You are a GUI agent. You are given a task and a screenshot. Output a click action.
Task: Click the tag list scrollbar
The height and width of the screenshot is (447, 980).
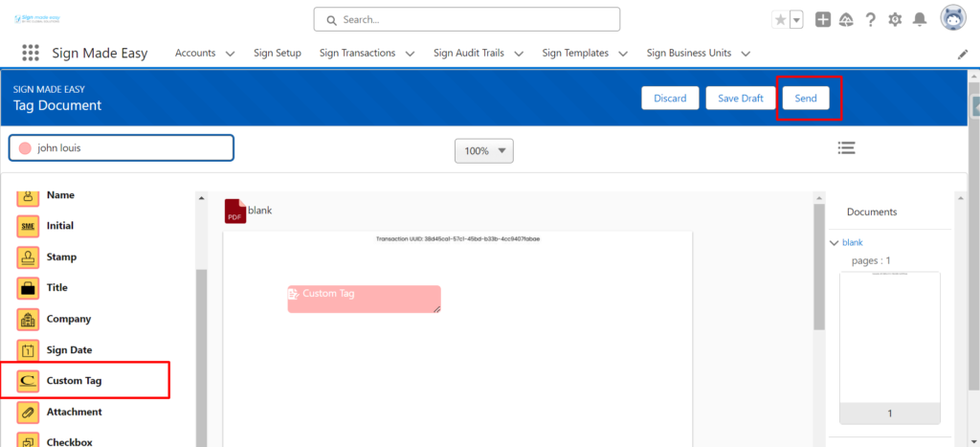click(x=201, y=358)
